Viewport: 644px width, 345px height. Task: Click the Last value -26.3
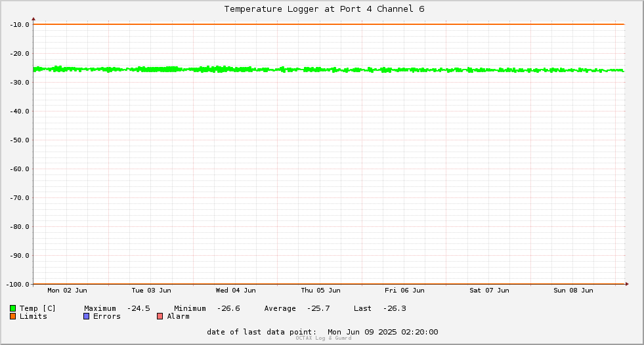pyautogui.click(x=395, y=308)
